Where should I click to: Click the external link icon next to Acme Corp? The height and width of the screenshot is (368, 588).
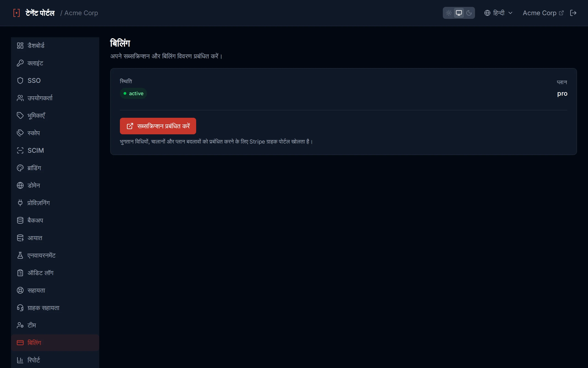(x=561, y=13)
